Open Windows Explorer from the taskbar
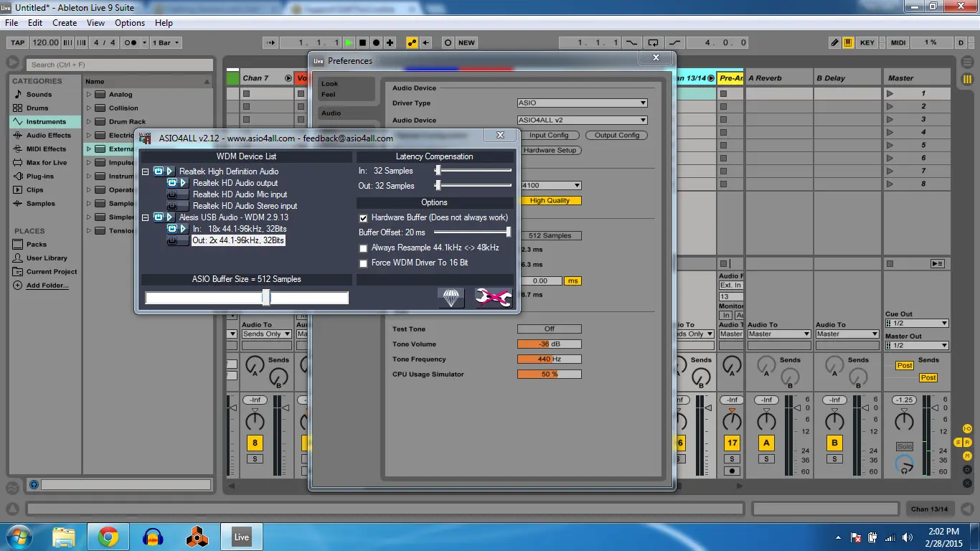 coord(64,537)
